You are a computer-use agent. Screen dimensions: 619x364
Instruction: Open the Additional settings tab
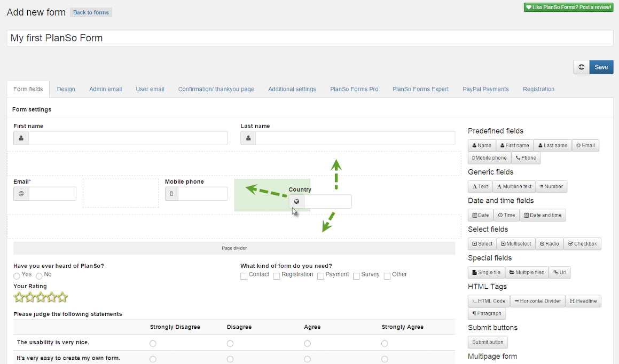(292, 89)
